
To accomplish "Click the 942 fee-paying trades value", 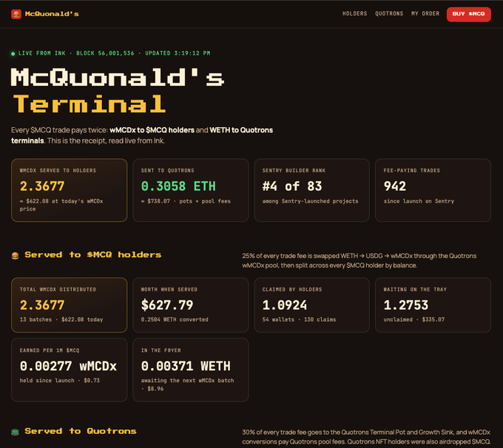I will pos(395,186).
